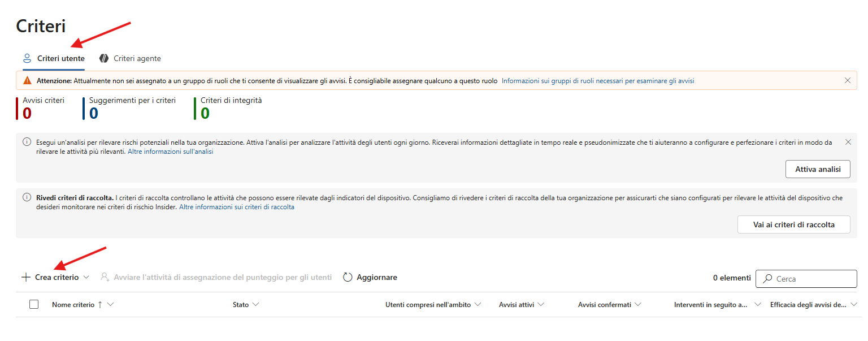Image resolution: width=868 pixels, height=341 pixels.
Task: Dismiss the Attenzione warning banner
Action: (847, 81)
